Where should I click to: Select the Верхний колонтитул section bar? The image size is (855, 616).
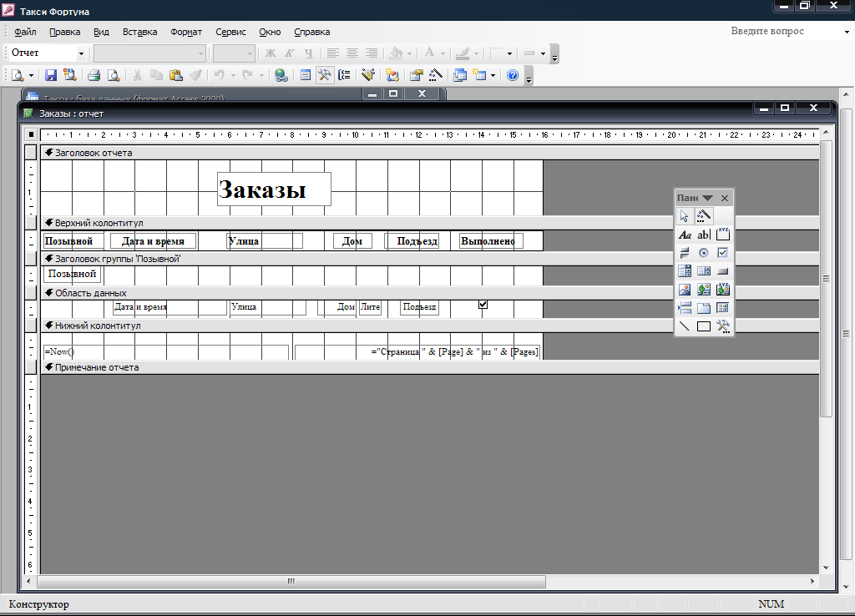click(x=431, y=223)
